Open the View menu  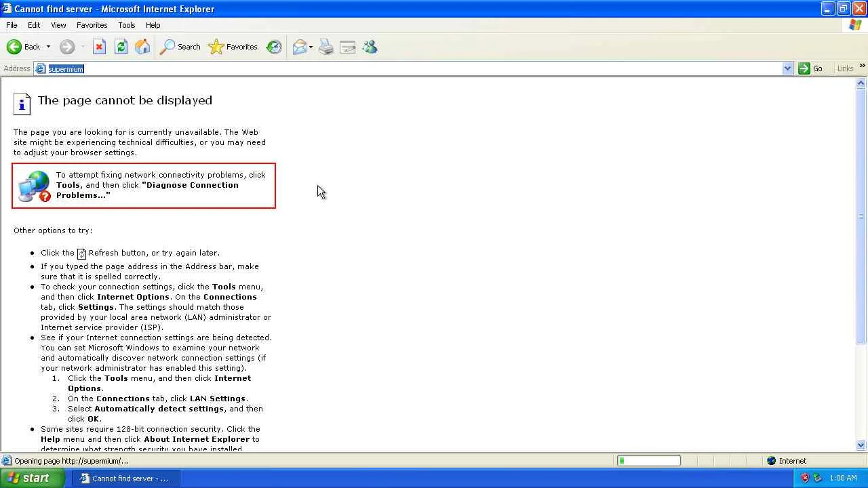click(58, 25)
